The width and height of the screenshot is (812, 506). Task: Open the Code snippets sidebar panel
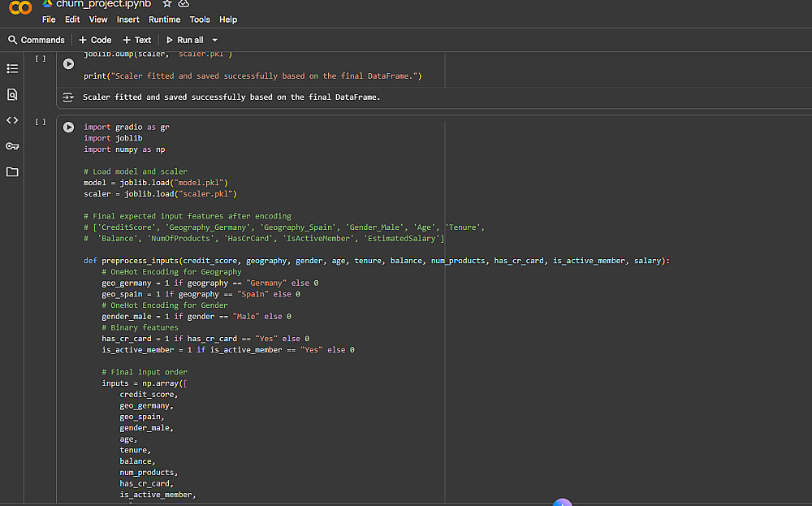pos(12,120)
